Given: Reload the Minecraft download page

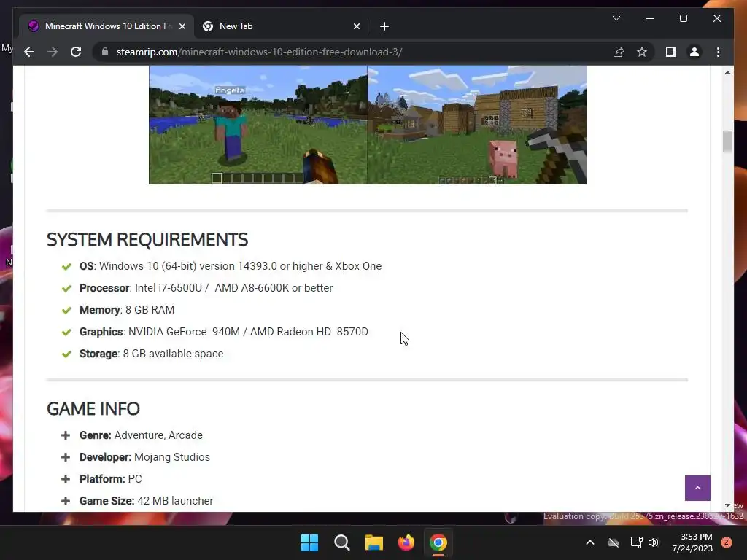Looking at the screenshot, I should click(76, 52).
